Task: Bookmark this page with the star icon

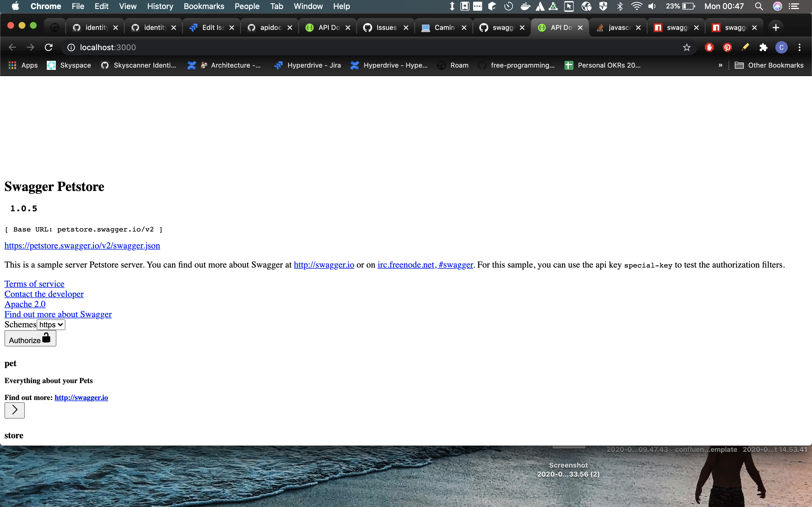Action: pos(687,47)
